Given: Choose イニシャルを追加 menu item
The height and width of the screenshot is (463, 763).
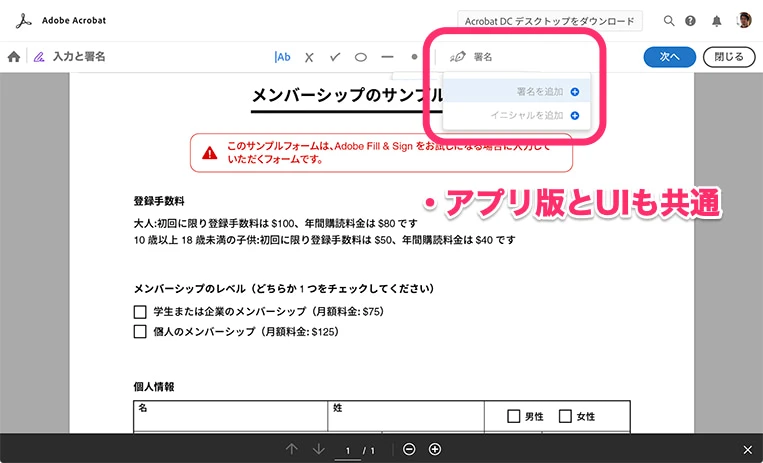Looking at the screenshot, I should click(517, 115).
